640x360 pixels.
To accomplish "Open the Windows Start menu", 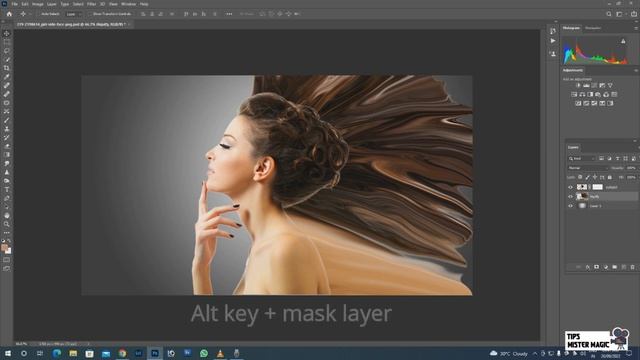I will [7, 353].
